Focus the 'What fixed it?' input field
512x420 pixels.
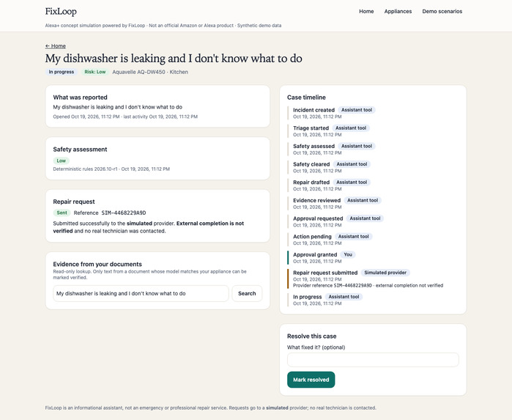pos(373,360)
